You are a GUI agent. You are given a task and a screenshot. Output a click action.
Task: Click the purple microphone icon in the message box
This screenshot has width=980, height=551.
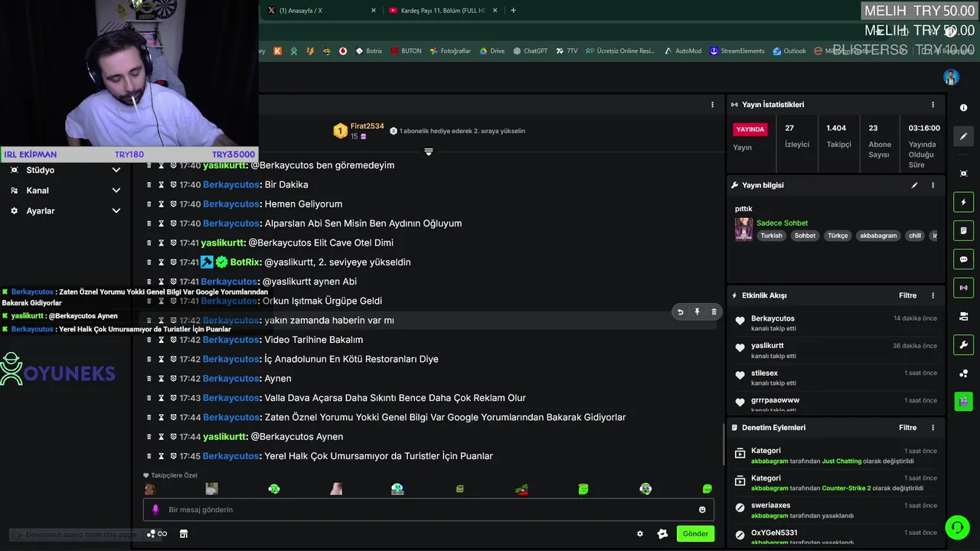[x=155, y=510]
